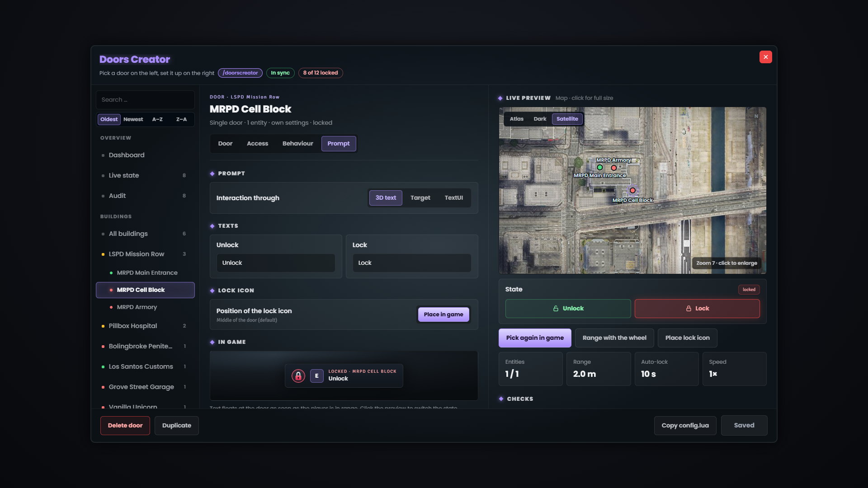This screenshot has width=868, height=488.
Task: Click the red lock icon in the in-game preview
Action: [x=298, y=376]
